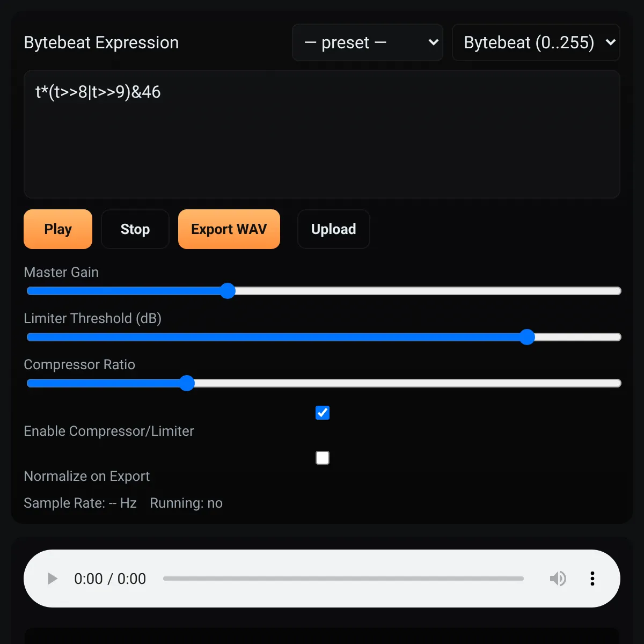Screen dimensions: 644x644
Task: Expand the preset selection list
Action: [368, 42]
